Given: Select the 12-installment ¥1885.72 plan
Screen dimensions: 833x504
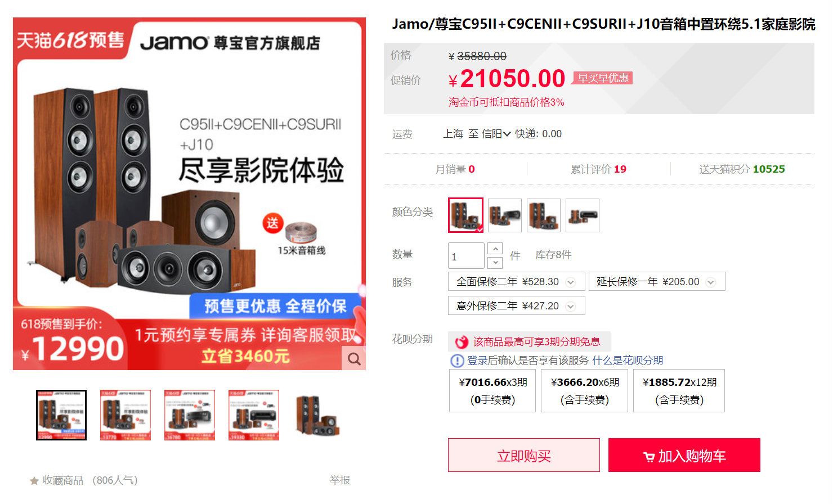Looking at the screenshot, I should pos(679,391).
